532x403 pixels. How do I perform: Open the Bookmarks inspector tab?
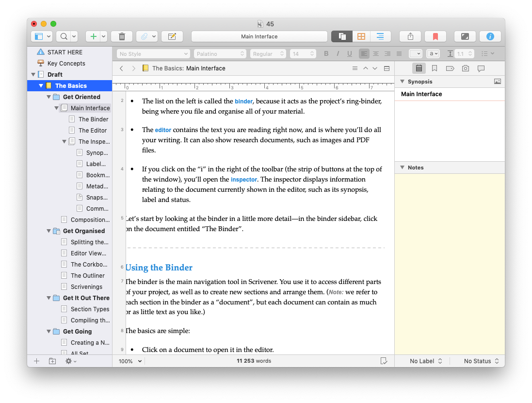(x=435, y=68)
